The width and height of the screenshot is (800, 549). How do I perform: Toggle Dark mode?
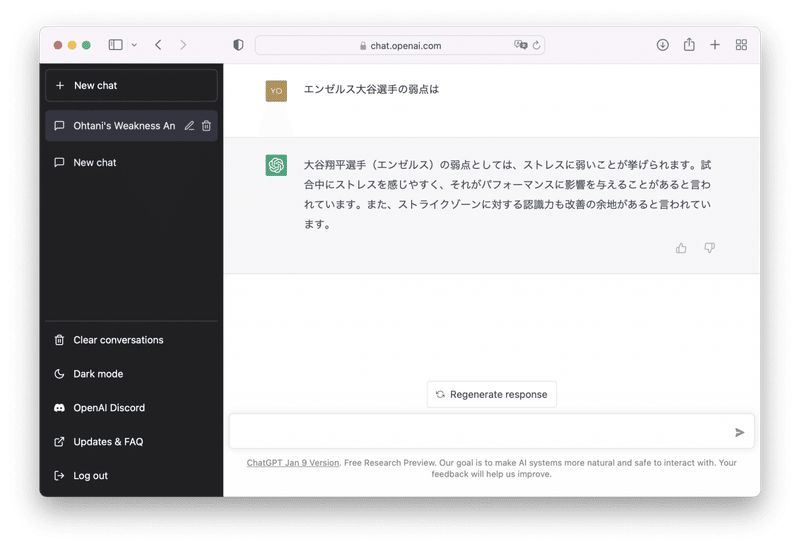132,374
